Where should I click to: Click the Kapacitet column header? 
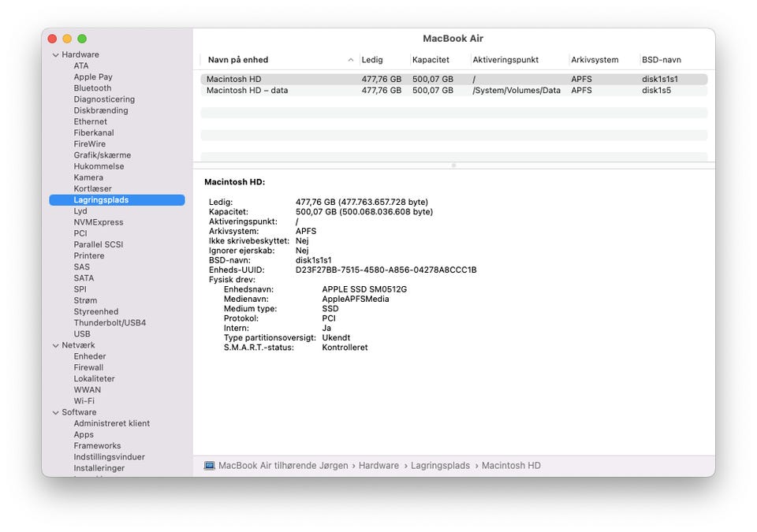[x=431, y=60]
